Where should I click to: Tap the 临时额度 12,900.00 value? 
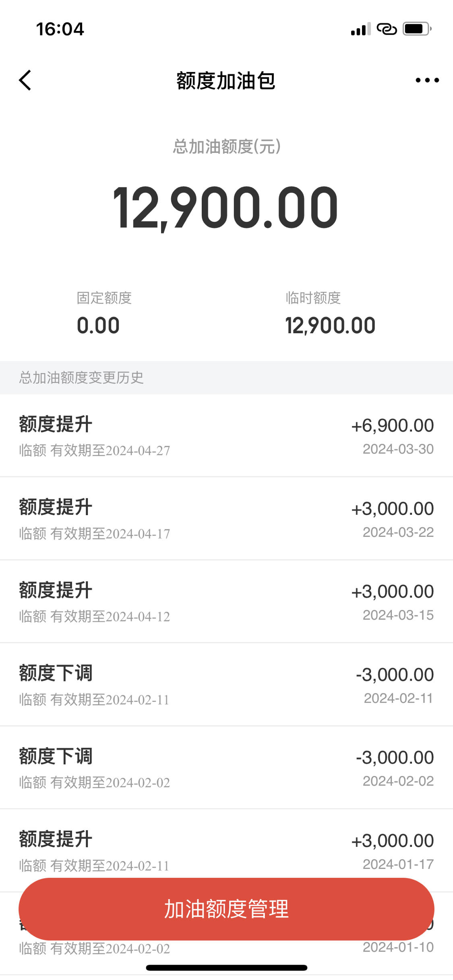click(330, 326)
